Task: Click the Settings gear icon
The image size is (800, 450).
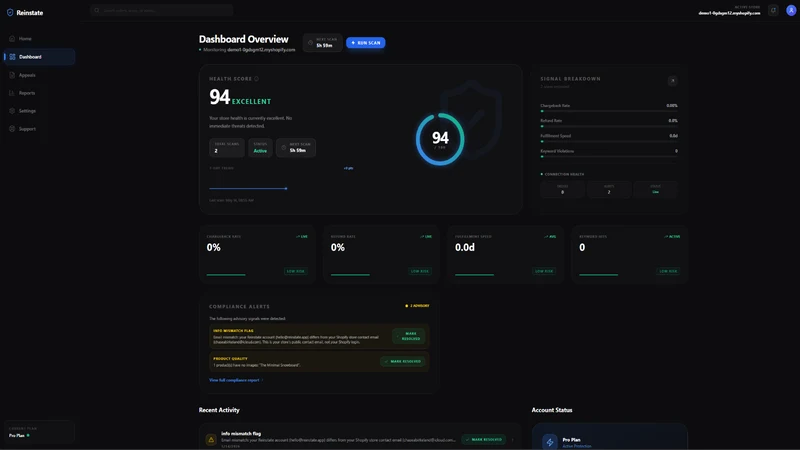Action: coord(12,111)
